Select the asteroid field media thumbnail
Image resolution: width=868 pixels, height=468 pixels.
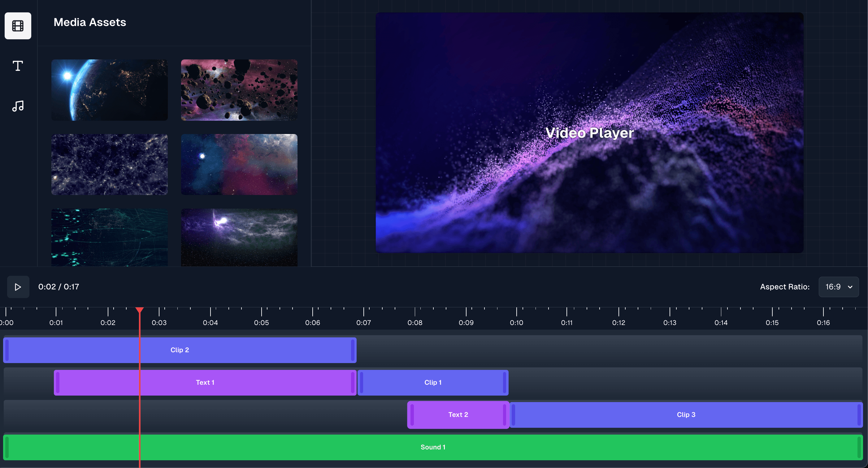239,90
